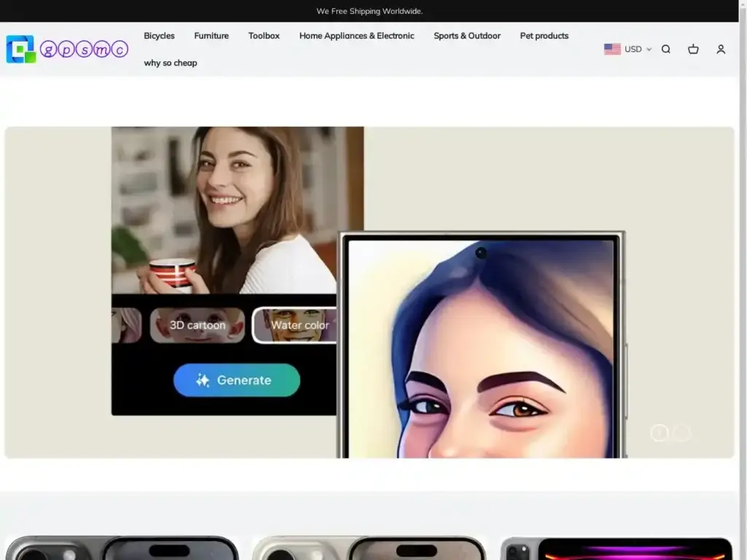Open the user account icon
Viewport: 747px width, 560px height.
click(x=721, y=50)
